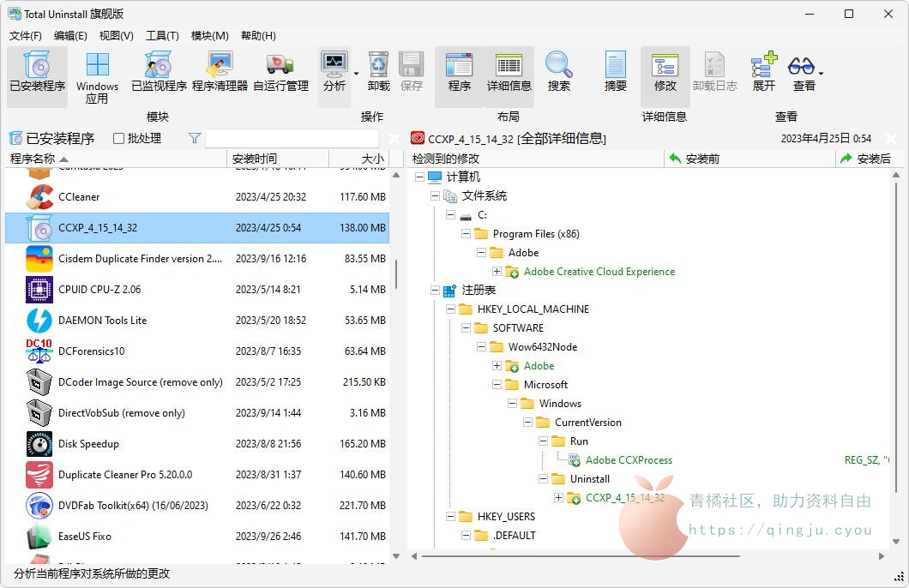Select DCoder Image Source row
This screenshot has width=909, height=588.
197,382
